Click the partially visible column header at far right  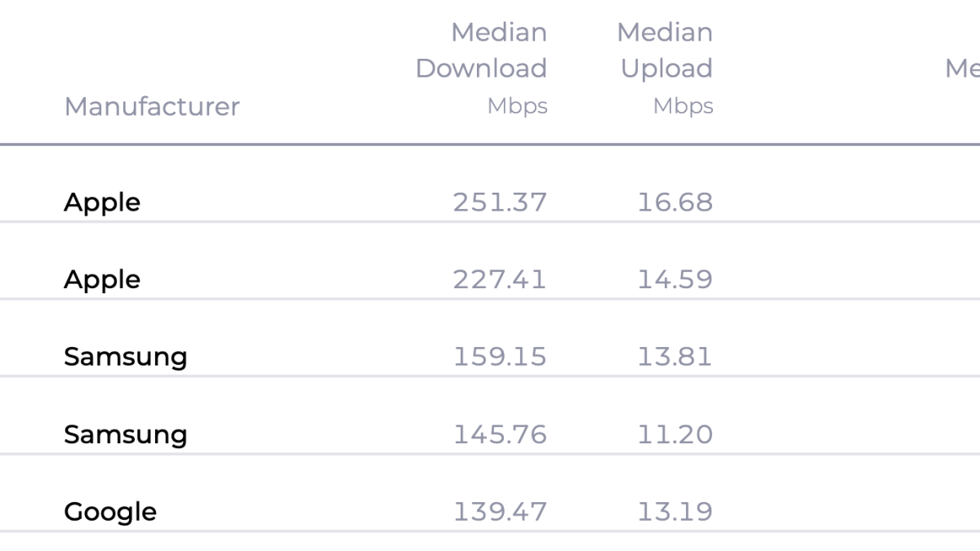pos(962,69)
